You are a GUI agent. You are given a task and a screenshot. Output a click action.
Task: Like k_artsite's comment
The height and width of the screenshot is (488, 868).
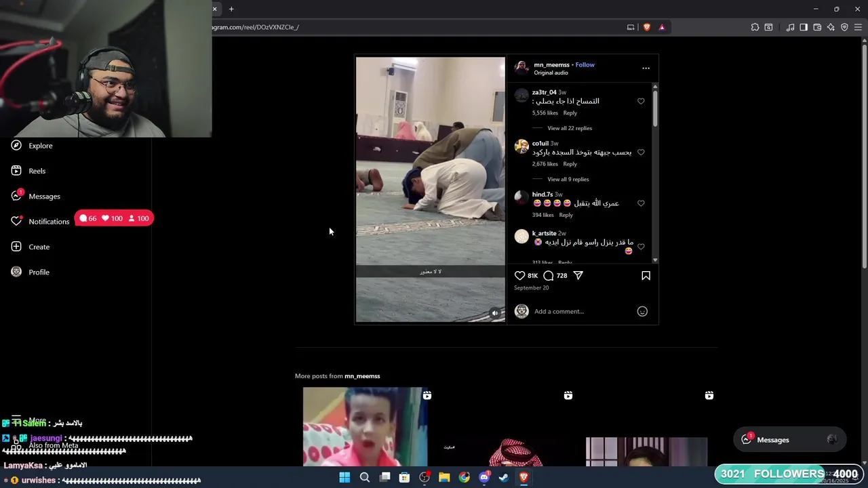641,247
